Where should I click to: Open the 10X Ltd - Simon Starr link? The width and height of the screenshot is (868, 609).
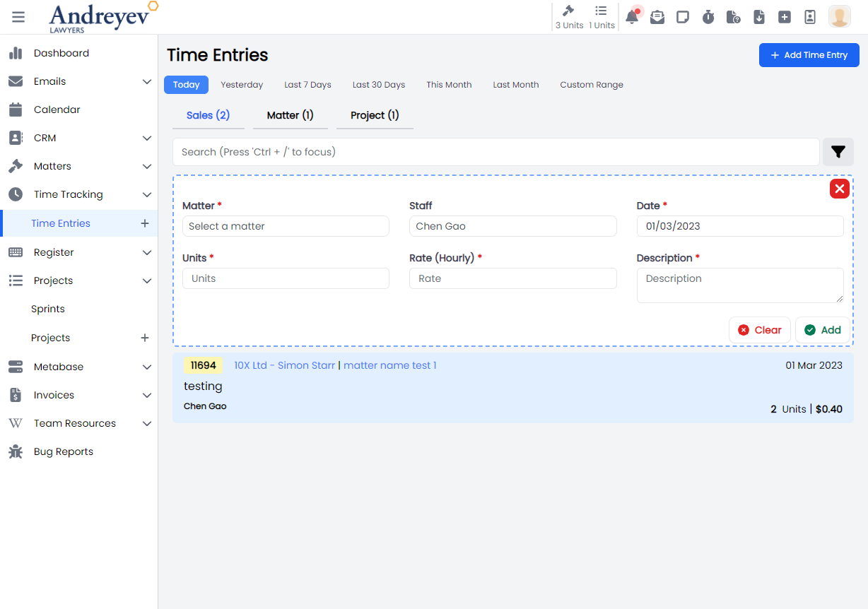point(284,365)
